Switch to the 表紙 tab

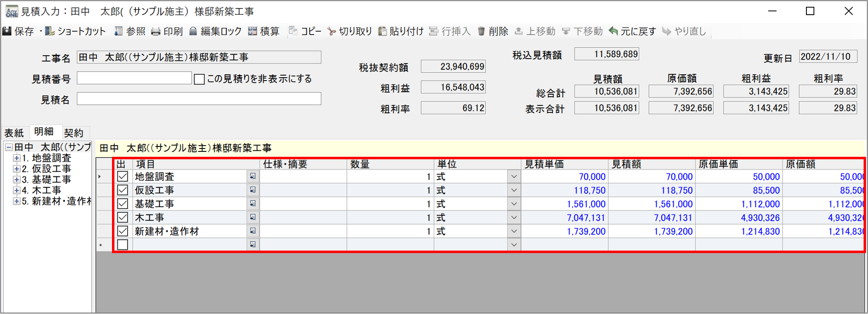pyautogui.click(x=14, y=133)
